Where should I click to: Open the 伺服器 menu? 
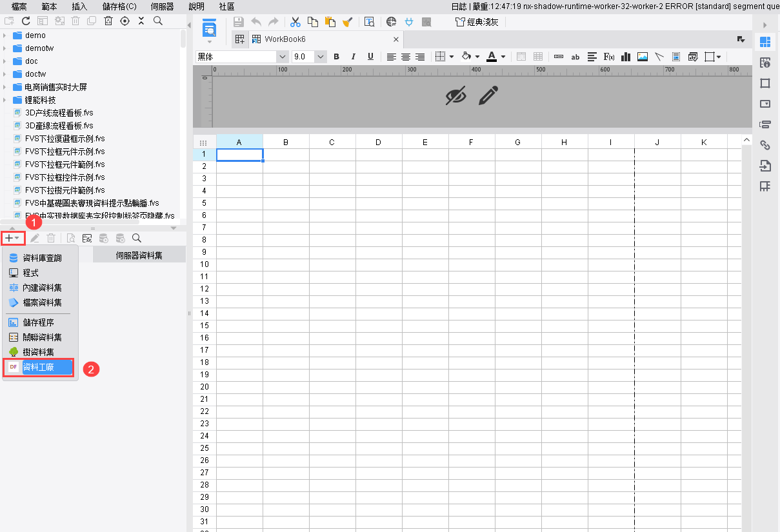[162, 6]
